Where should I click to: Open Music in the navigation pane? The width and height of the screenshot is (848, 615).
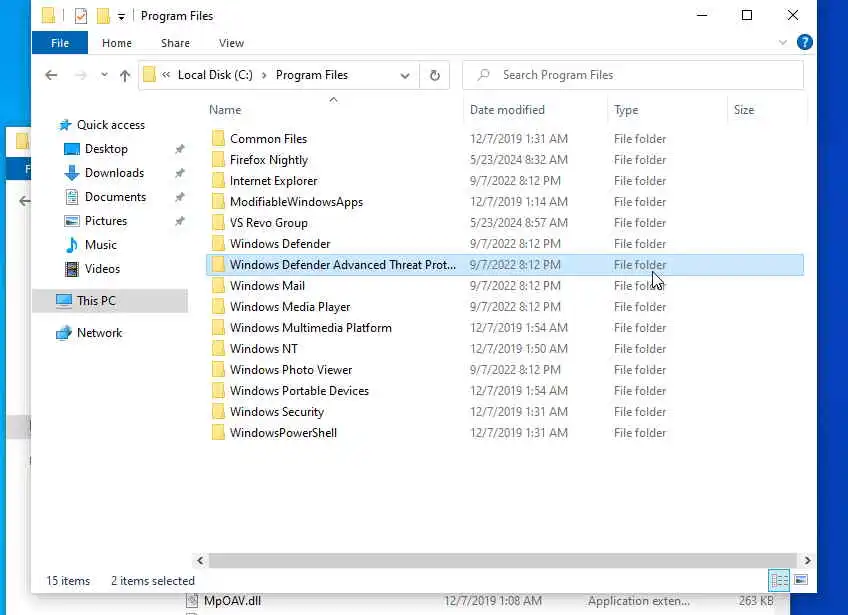click(x=101, y=245)
